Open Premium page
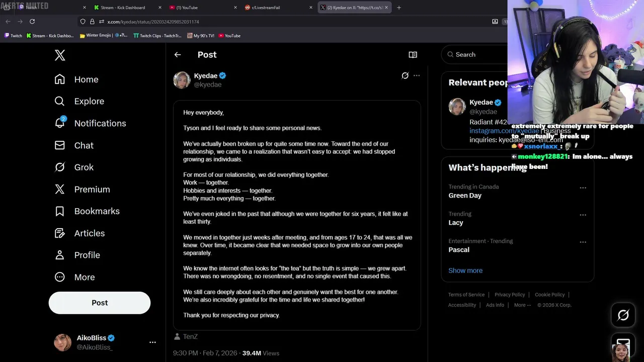Image resolution: width=644 pixels, height=362 pixels. pos(82,190)
